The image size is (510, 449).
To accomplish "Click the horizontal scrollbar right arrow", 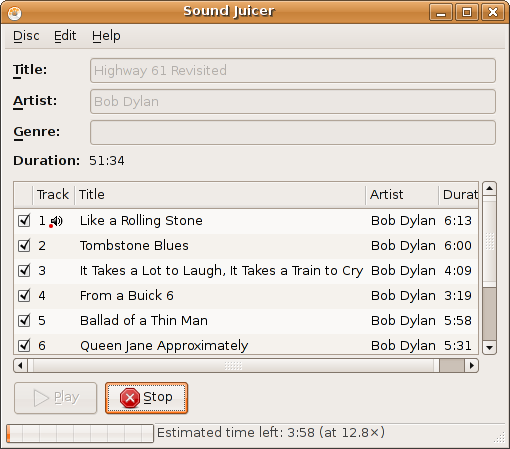I will tap(471, 365).
